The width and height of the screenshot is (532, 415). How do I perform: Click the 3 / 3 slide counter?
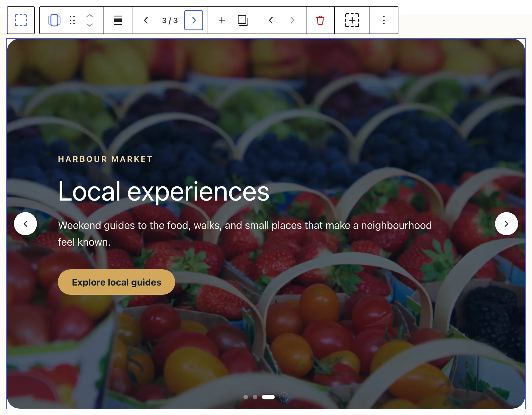click(170, 21)
